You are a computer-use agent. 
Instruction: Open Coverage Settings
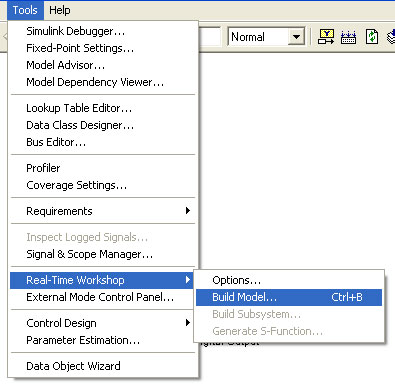[103, 185]
